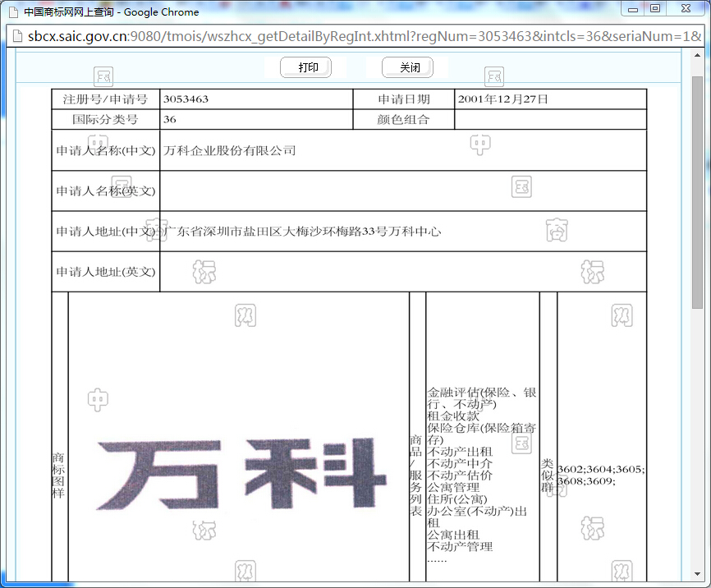Click the 申请人地址(中文) label
711x588 pixels.
tap(106, 232)
